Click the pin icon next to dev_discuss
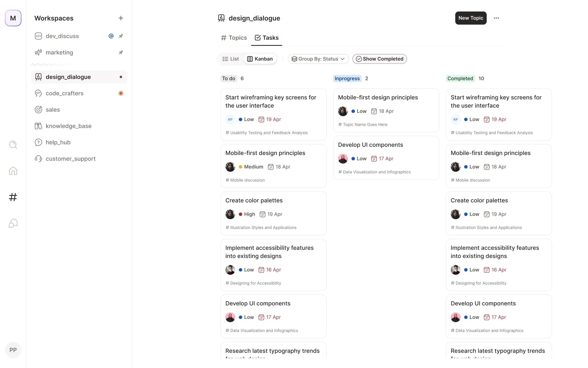The width and height of the screenshot is (588, 368). [121, 36]
